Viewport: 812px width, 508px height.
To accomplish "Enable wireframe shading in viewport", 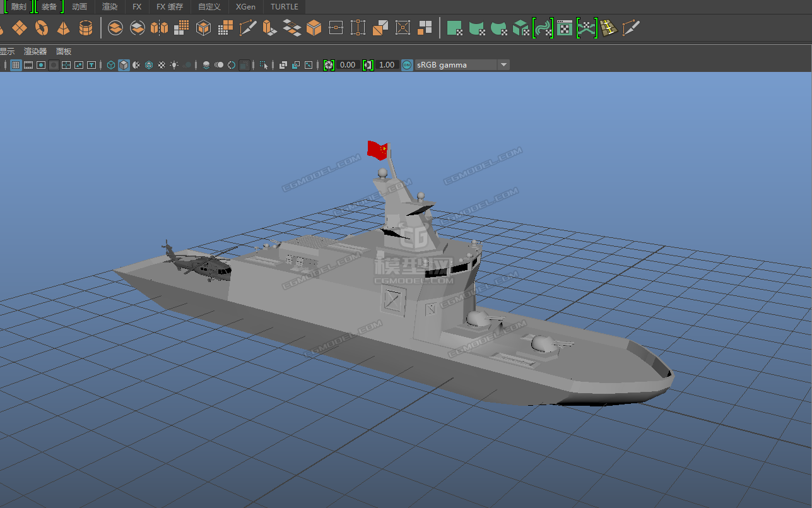I will (x=111, y=65).
